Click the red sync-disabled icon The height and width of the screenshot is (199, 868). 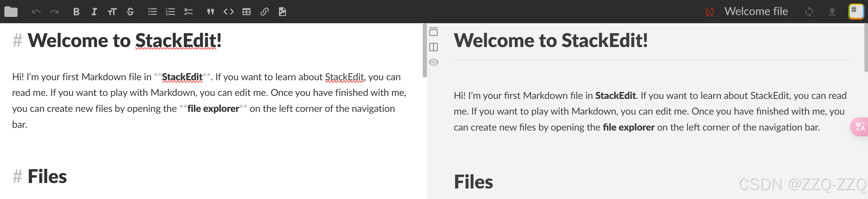(709, 12)
